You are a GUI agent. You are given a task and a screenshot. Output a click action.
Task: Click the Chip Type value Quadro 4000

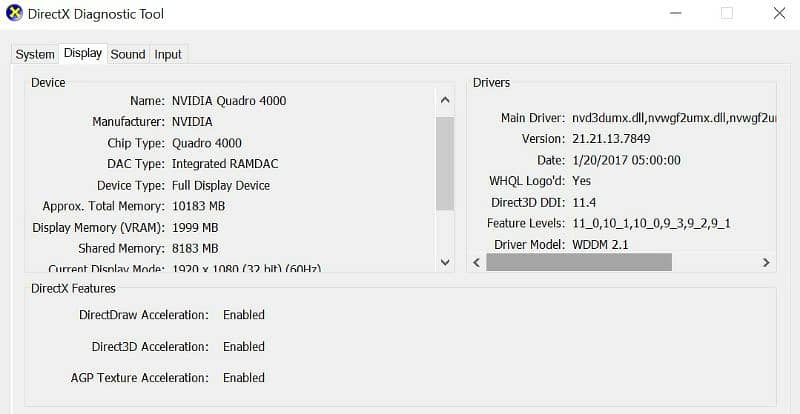click(x=207, y=143)
